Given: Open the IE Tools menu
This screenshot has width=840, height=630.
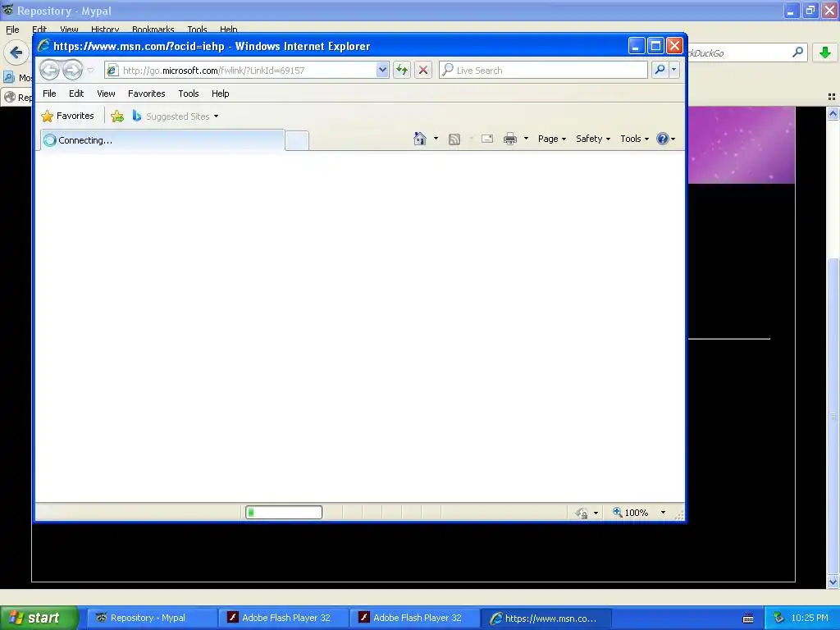Looking at the screenshot, I should pos(189,94).
